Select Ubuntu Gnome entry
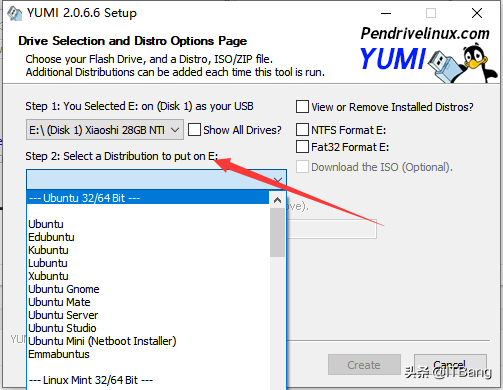 tap(148, 289)
